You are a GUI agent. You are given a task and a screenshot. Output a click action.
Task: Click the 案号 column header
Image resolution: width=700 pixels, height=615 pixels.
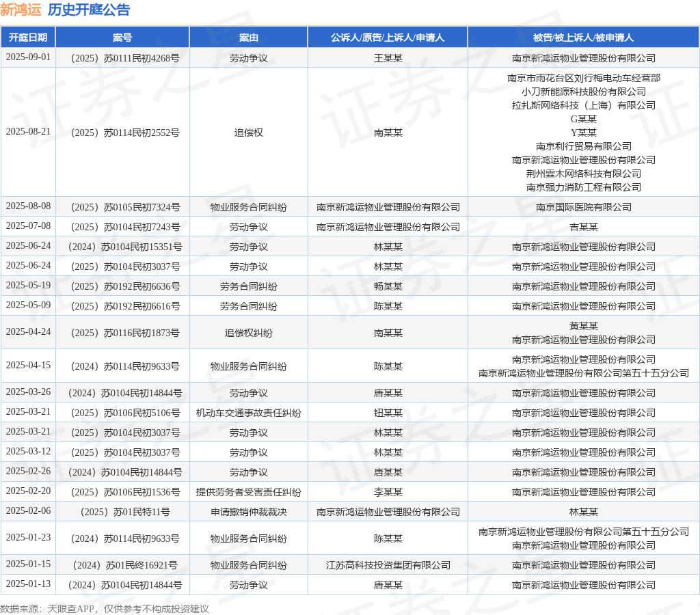pos(122,38)
